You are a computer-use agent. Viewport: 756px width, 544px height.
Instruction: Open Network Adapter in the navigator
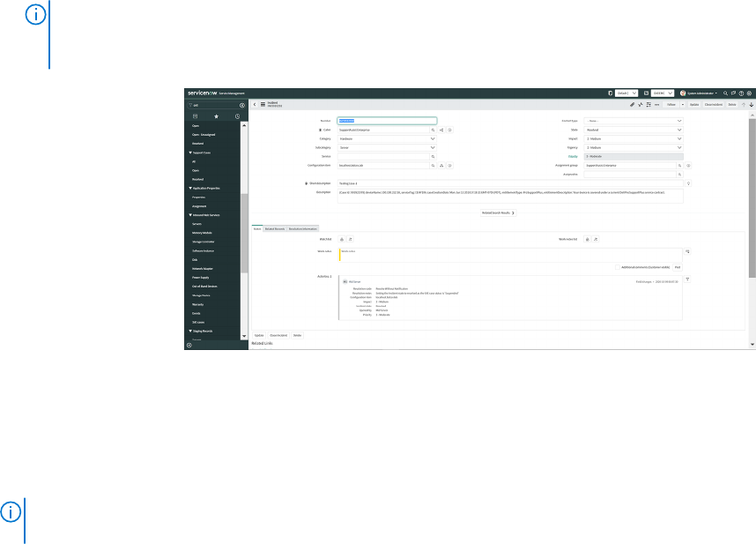tap(203, 269)
